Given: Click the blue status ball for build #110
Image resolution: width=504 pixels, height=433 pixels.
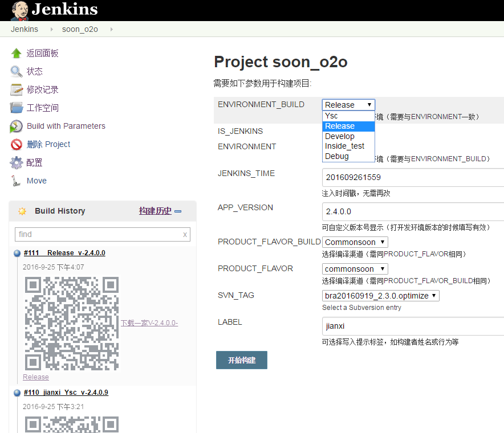Looking at the screenshot, I should point(17,393).
